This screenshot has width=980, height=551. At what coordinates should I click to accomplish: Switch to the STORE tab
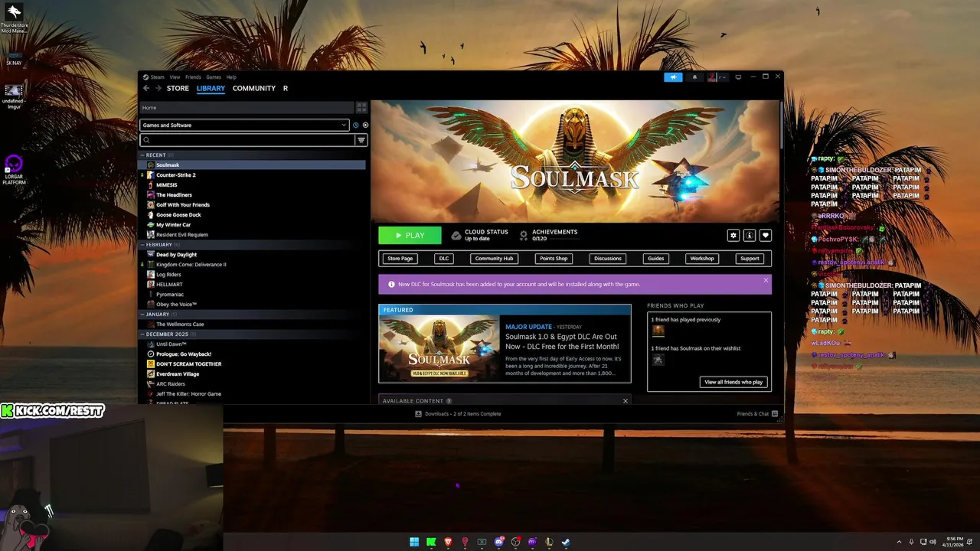[x=178, y=88]
